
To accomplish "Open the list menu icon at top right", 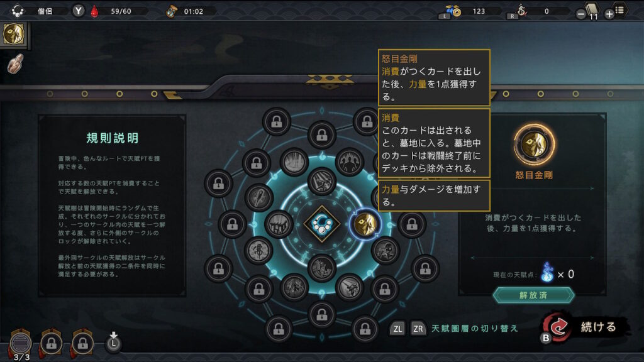I will (x=619, y=9).
